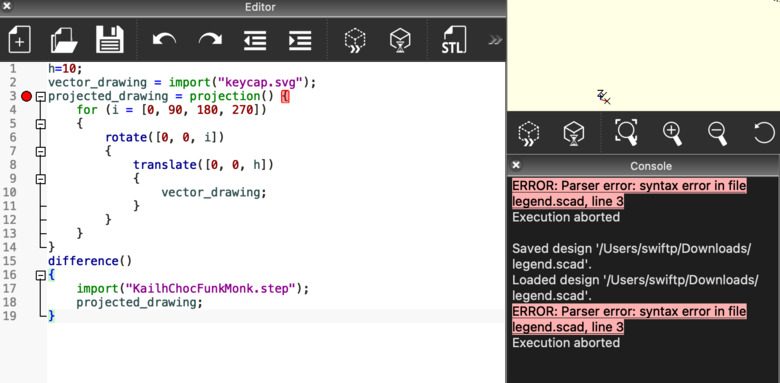Undo the last edit with the curved arrow

coord(165,39)
